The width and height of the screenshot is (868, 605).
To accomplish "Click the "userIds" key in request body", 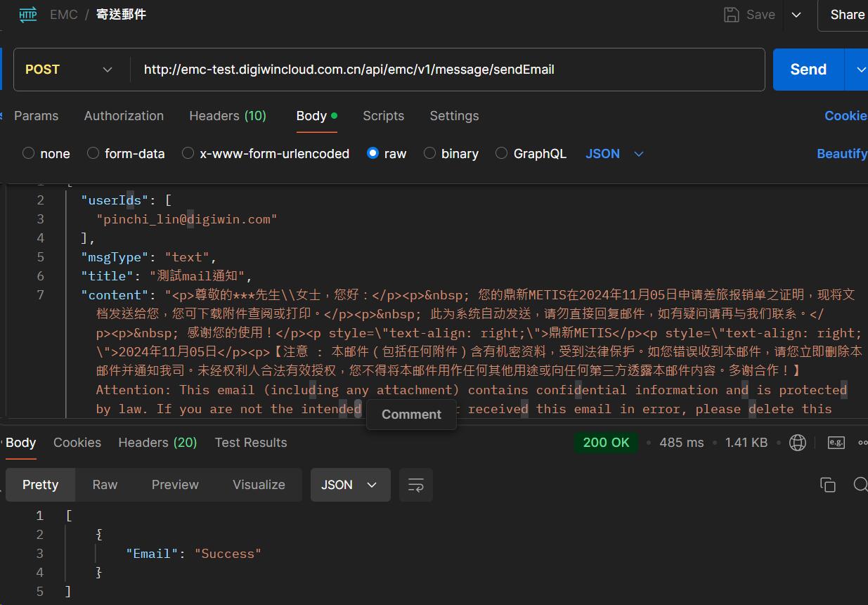I will 115,200.
